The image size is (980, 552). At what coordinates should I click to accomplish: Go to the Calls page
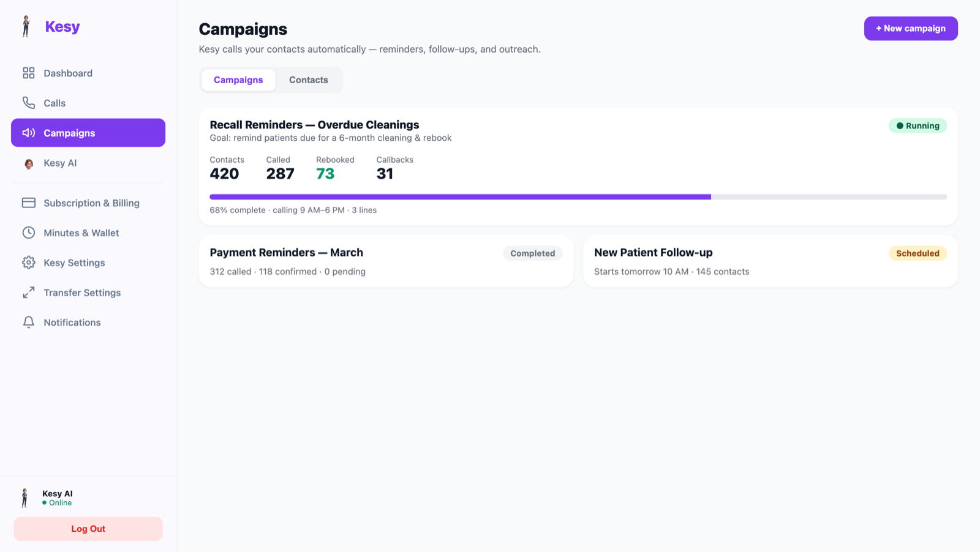pos(88,103)
